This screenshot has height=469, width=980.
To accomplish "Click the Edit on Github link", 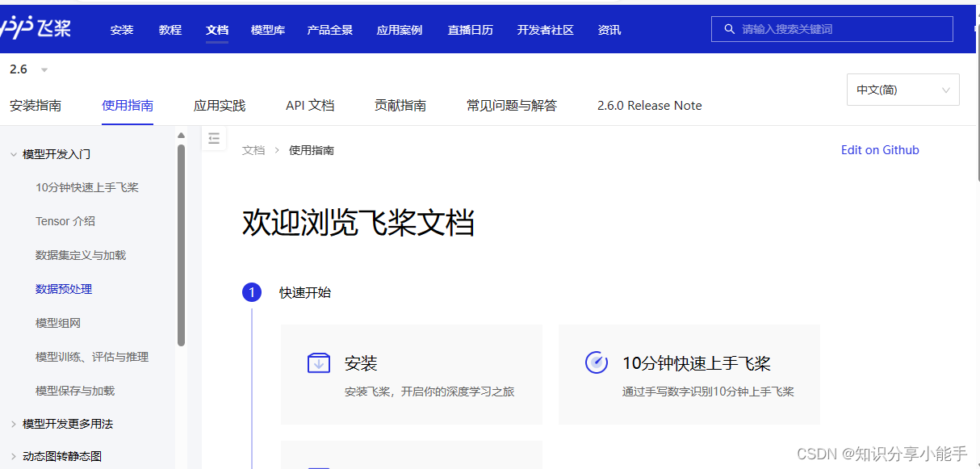I will coord(880,150).
